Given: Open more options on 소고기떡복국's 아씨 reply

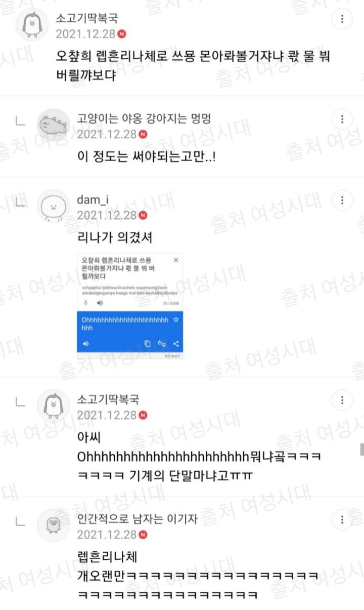Looking at the screenshot, I should click(x=342, y=400).
